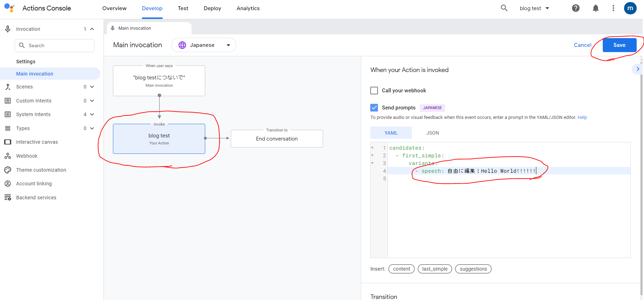Screen dimensions: 644x300
Task: Click the Scenes icon in sidebar
Action: (x=8, y=87)
